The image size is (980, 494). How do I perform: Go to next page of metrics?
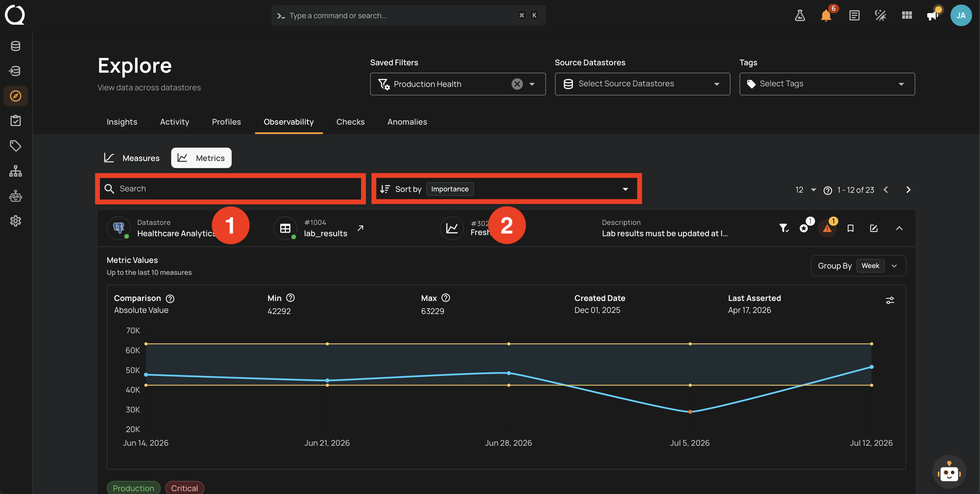coord(908,190)
